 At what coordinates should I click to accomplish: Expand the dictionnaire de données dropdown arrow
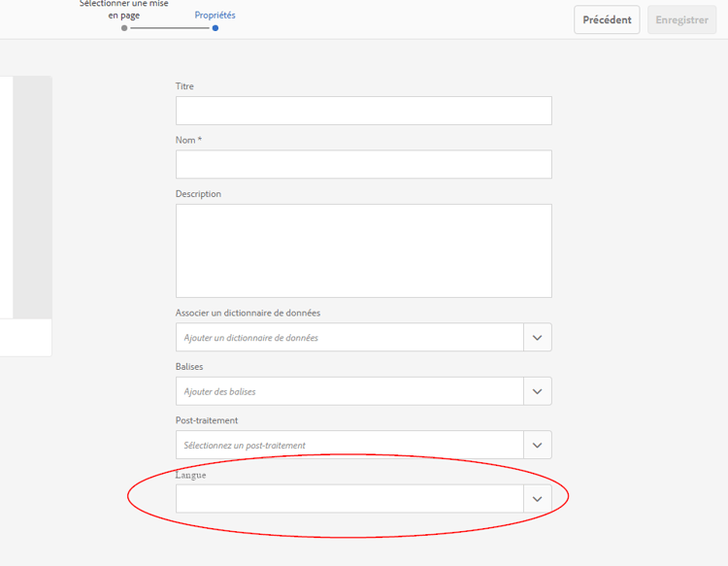(538, 337)
